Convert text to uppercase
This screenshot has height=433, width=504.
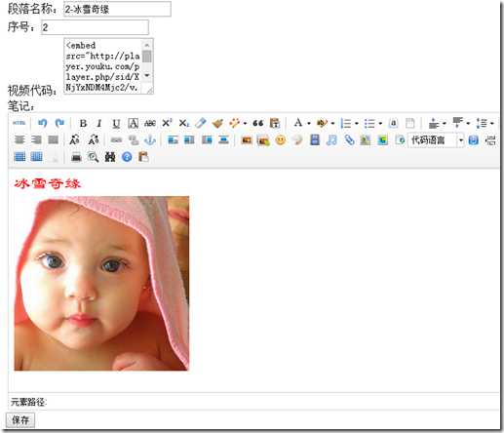pos(75,140)
